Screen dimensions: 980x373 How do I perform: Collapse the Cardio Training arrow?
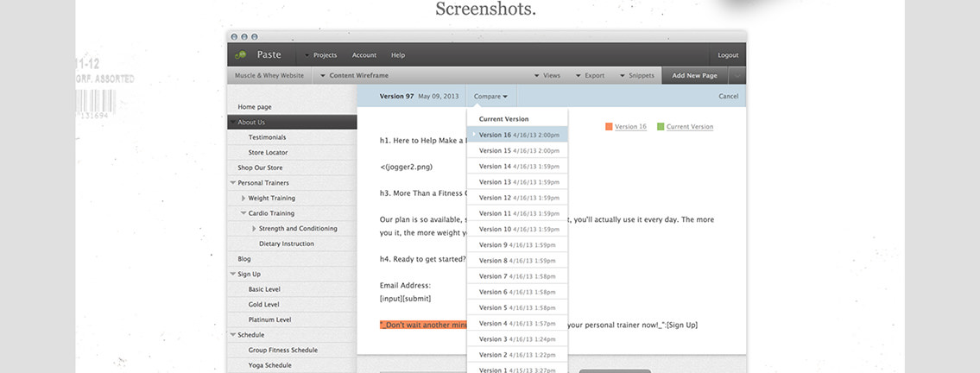(243, 213)
